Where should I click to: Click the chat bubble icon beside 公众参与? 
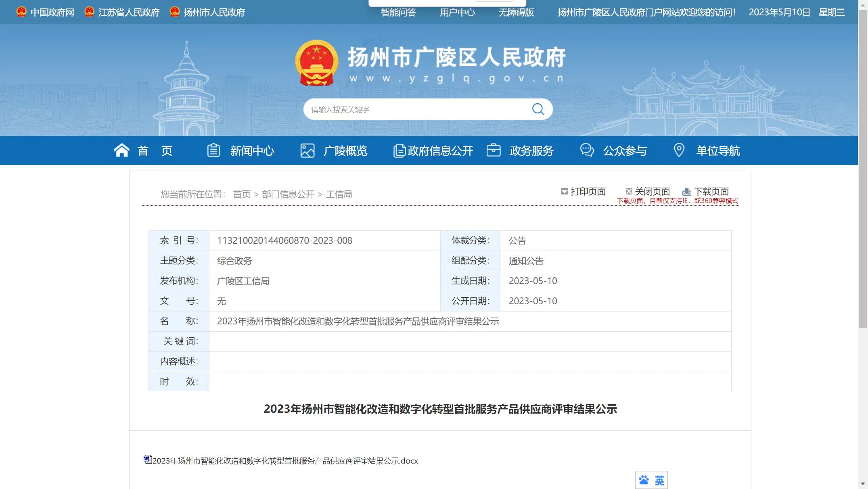pos(587,150)
